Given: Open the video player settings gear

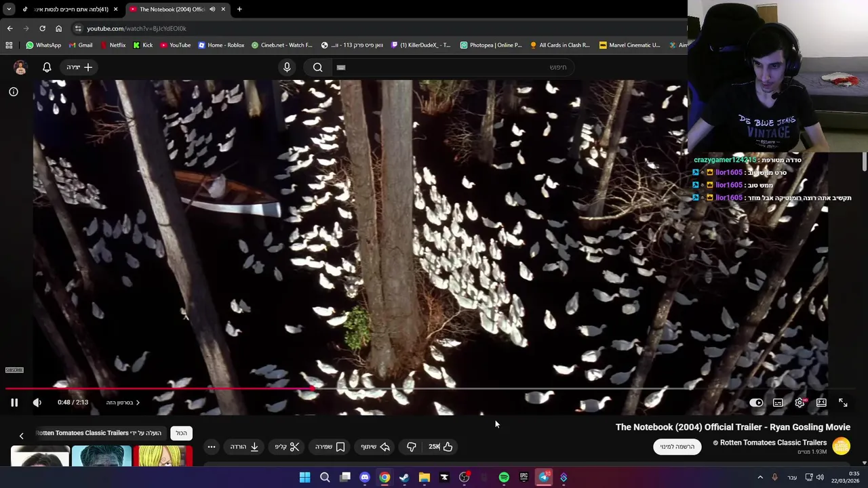Looking at the screenshot, I should (800, 403).
